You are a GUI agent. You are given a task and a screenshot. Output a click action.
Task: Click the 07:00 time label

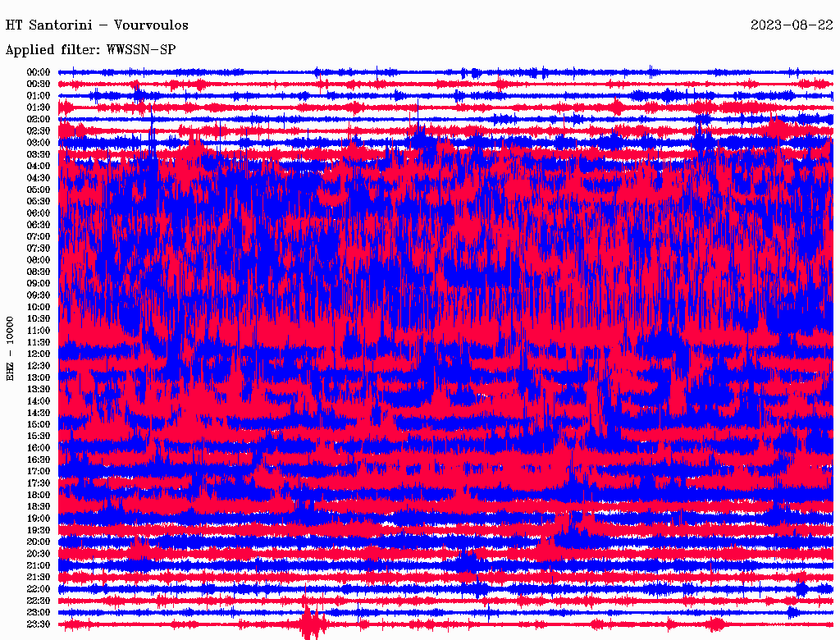pos(39,236)
